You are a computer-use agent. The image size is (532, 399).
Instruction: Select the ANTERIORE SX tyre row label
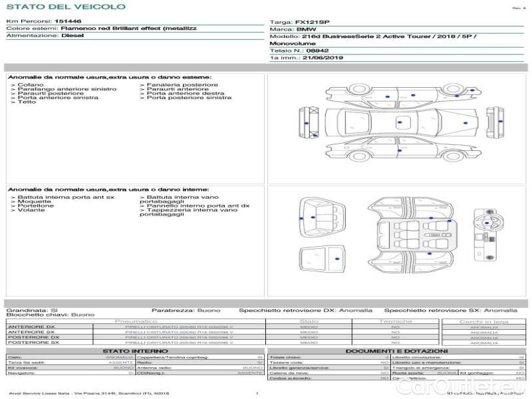point(31,332)
